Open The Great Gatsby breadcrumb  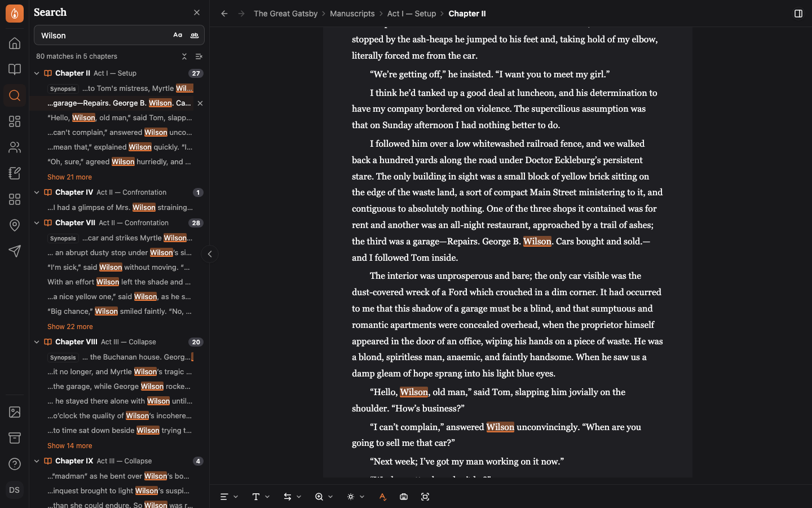coord(285,14)
